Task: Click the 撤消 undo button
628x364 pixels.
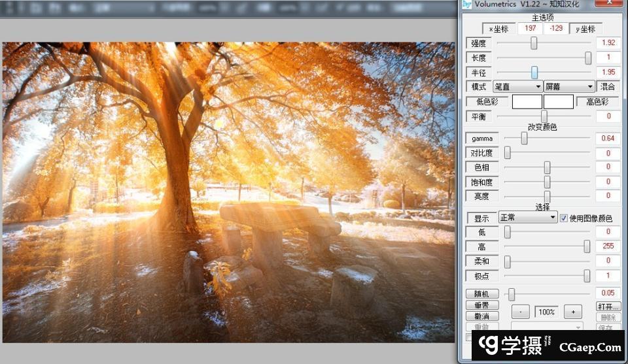Action: tap(481, 316)
